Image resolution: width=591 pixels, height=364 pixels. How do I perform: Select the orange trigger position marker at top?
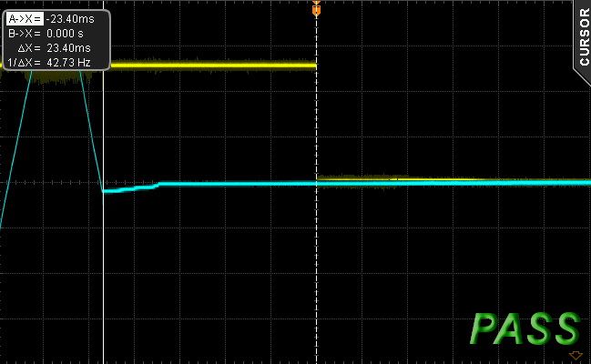pos(316,9)
